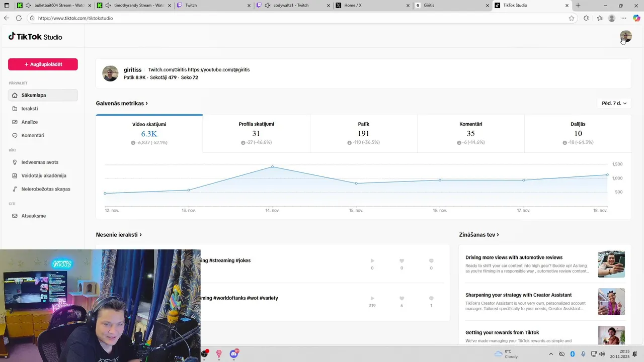This screenshot has height=362, width=644.
Task: Open browser extensions icon
Action: [586, 18]
